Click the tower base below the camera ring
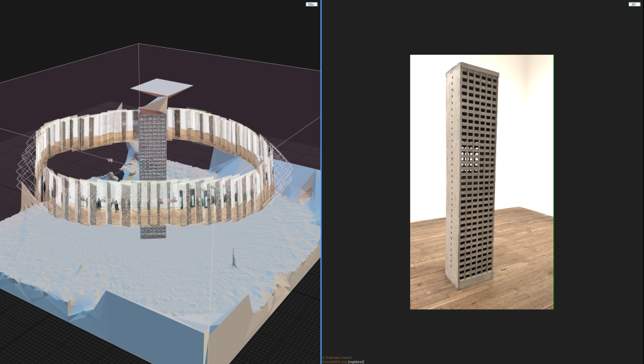Image resolution: width=644 pixels, height=364 pixels. click(x=153, y=231)
